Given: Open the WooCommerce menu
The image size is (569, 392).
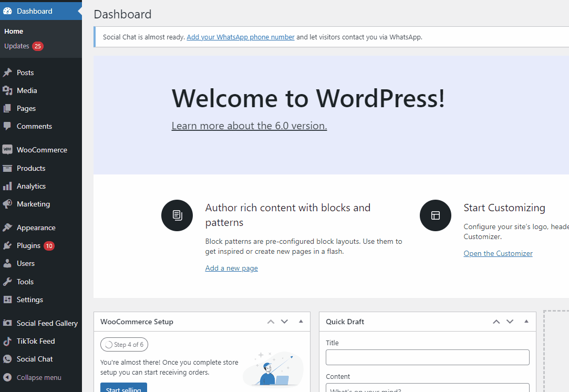Looking at the screenshot, I should (41, 150).
